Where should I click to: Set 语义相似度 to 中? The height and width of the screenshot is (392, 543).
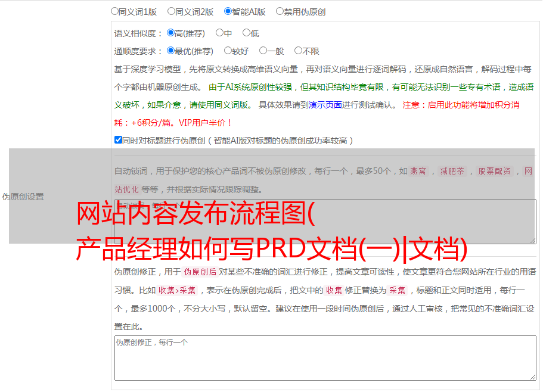tap(219, 33)
